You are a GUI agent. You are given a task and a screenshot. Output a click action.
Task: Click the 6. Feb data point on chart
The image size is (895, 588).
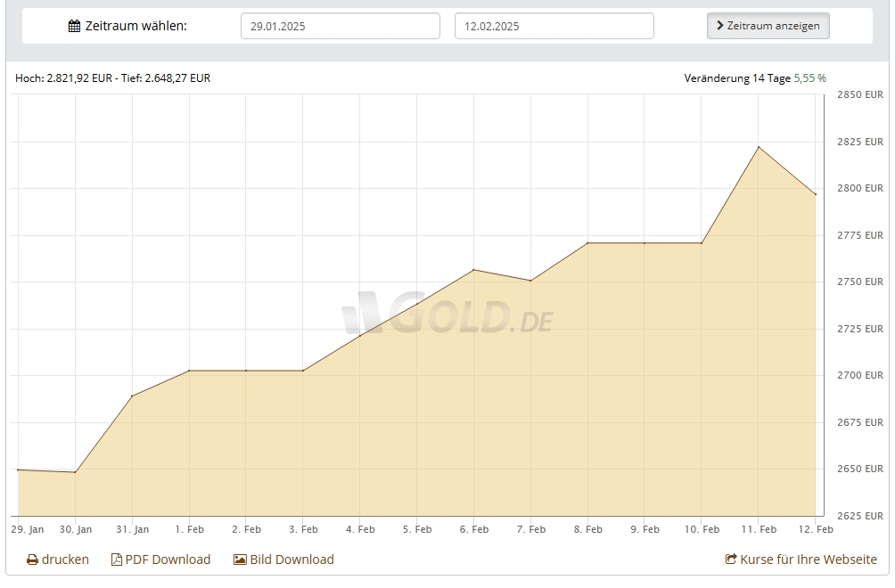[x=473, y=270]
